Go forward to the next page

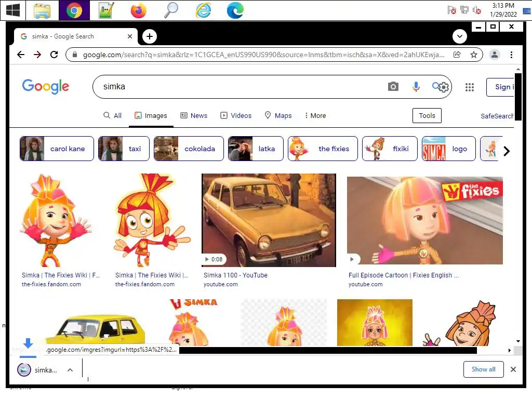point(37,55)
